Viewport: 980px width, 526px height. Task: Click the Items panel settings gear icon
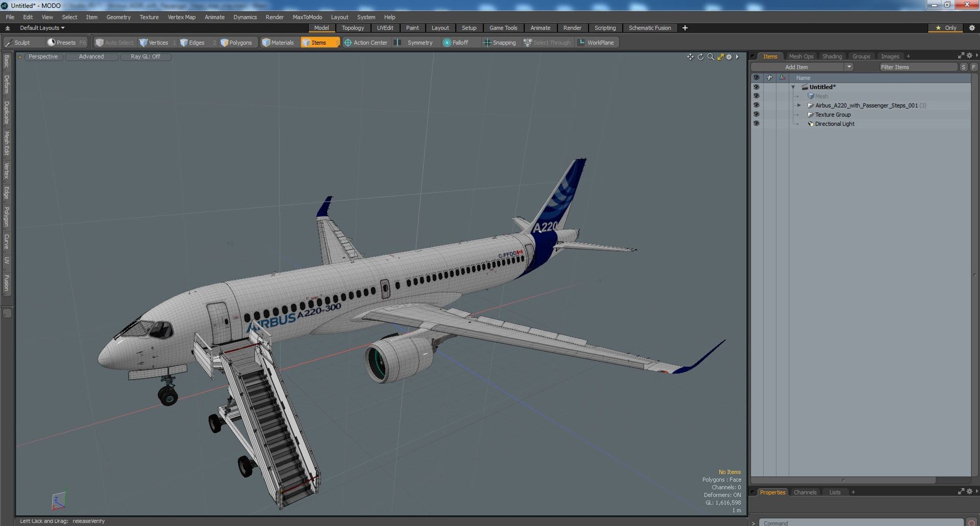[970, 55]
